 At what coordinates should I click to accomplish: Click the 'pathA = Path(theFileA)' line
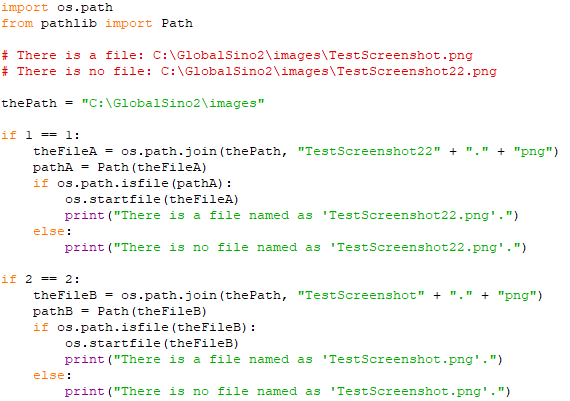coord(120,167)
